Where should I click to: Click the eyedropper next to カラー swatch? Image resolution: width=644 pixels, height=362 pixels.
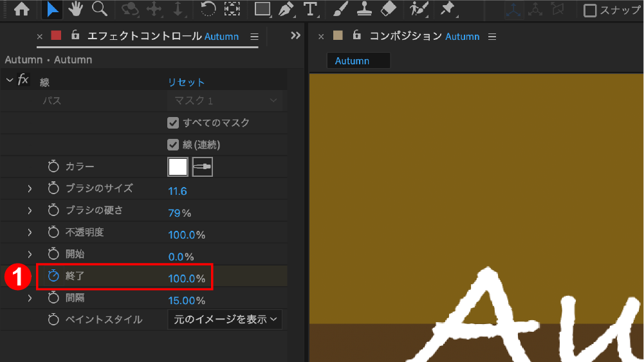click(203, 167)
